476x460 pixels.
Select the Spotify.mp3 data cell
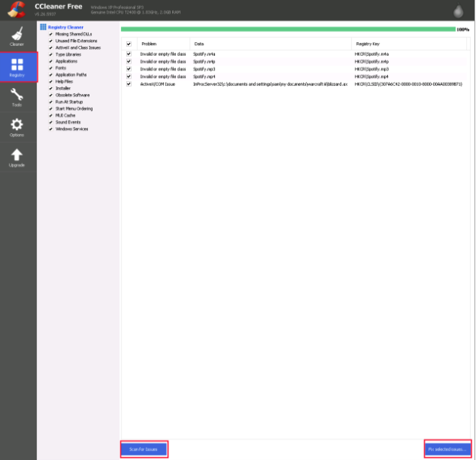(204, 69)
